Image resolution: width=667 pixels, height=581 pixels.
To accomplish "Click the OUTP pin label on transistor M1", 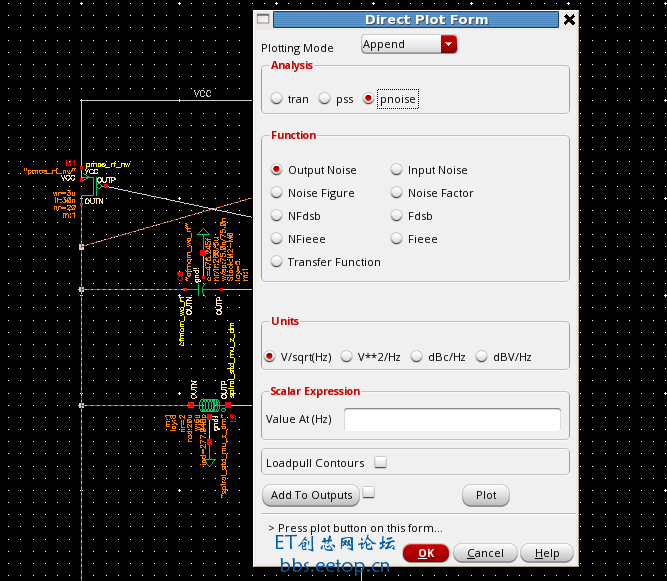I will [106, 180].
